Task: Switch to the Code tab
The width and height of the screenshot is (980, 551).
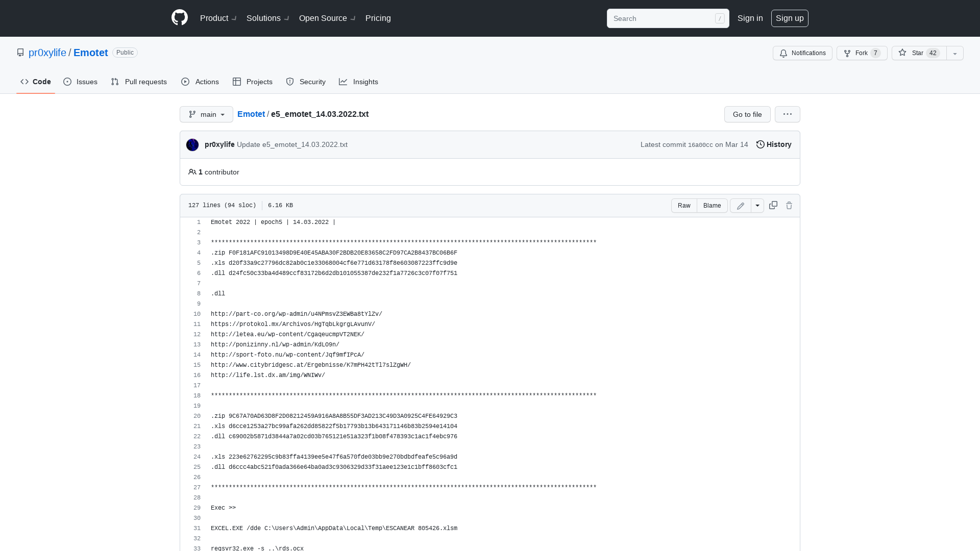Action: pos(36,82)
